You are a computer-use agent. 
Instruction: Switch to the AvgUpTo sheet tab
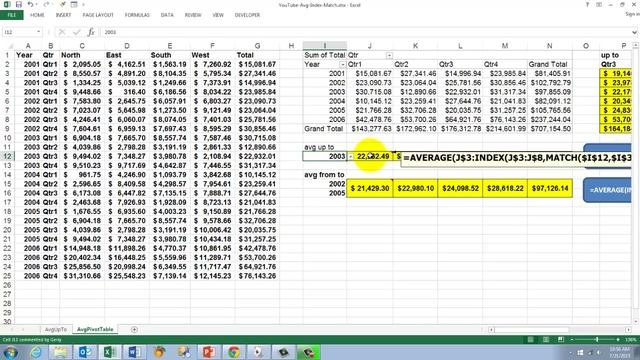click(56, 329)
